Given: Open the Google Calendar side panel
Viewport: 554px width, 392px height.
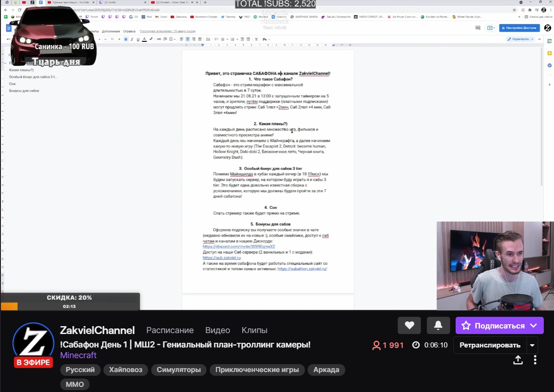Looking at the screenshot, I should (x=549, y=41).
